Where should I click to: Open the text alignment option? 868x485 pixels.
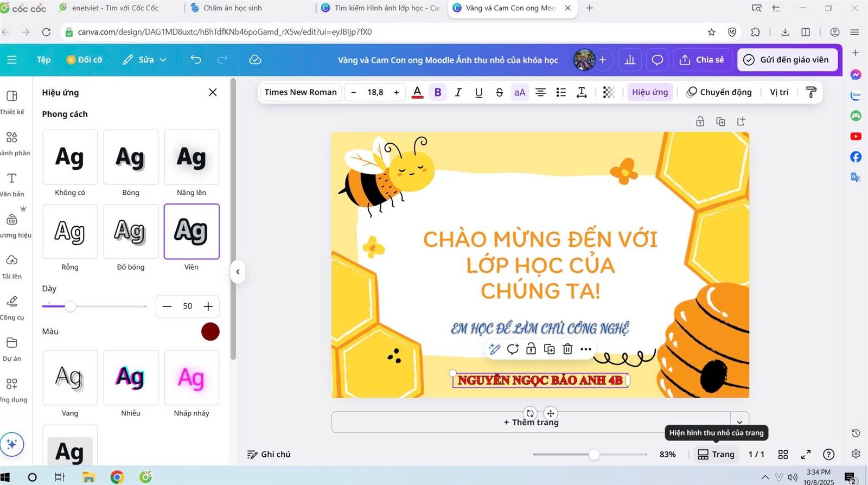pyautogui.click(x=540, y=92)
